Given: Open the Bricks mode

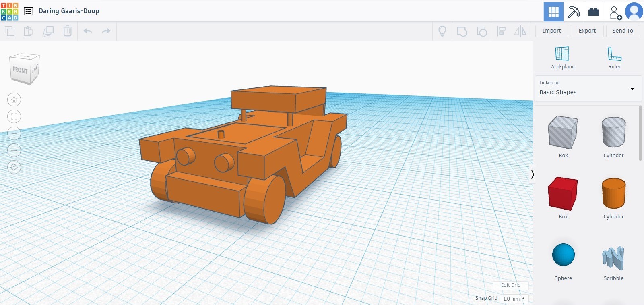Looking at the screenshot, I should [594, 12].
